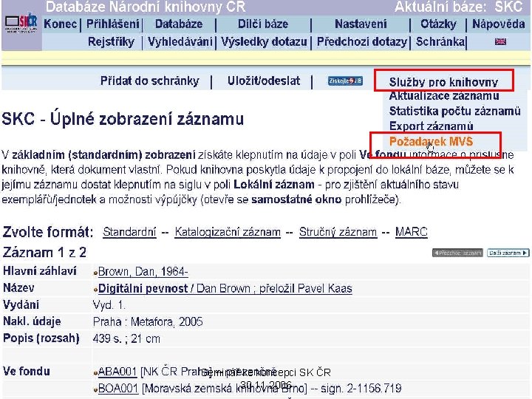Choose Aktualizace záznamu menu entry
The width and height of the screenshot is (532, 399).
click(444, 95)
